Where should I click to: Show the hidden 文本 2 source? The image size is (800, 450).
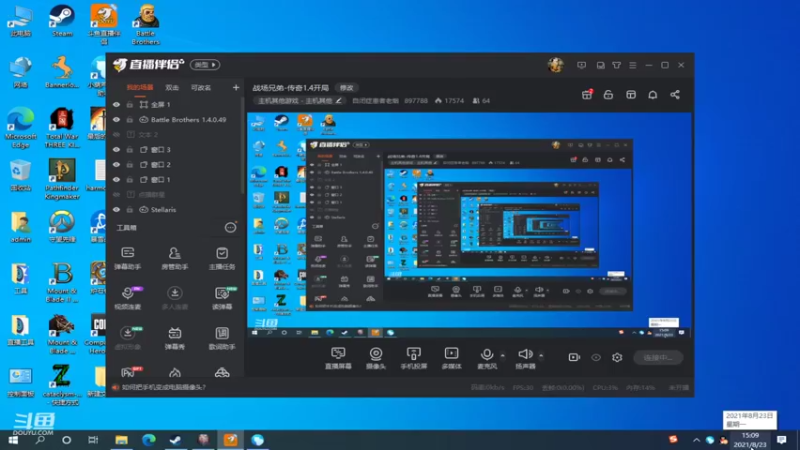[116, 135]
